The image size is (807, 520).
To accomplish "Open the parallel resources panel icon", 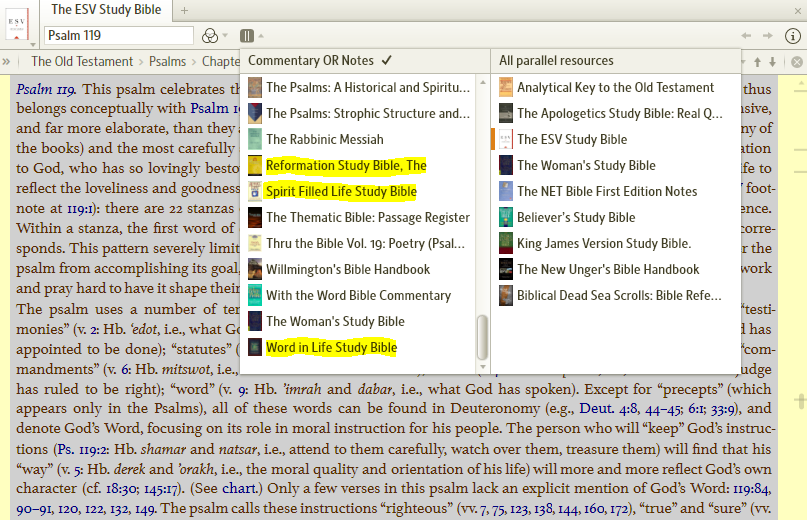I will [247, 36].
